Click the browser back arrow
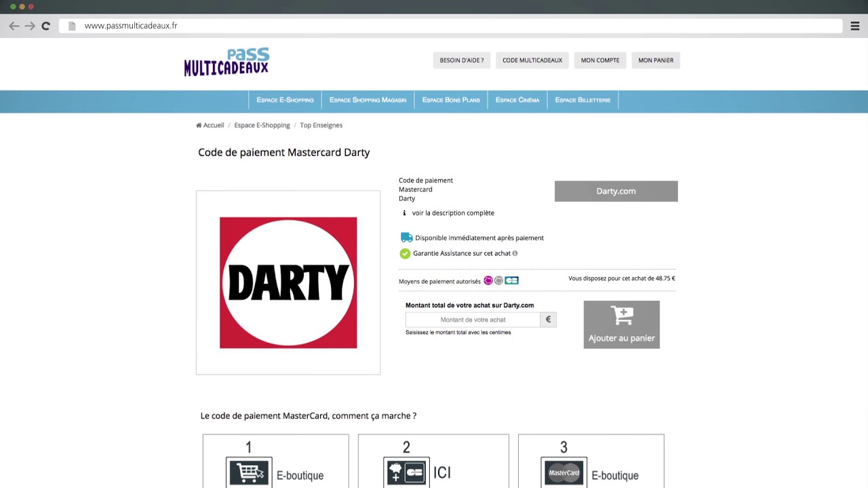 click(x=14, y=26)
